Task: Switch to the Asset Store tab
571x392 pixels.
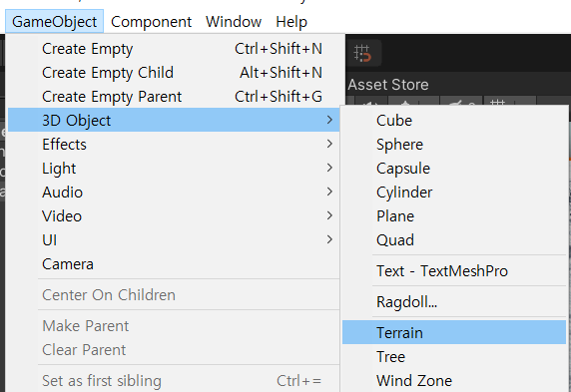Action: [x=388, y=85]
